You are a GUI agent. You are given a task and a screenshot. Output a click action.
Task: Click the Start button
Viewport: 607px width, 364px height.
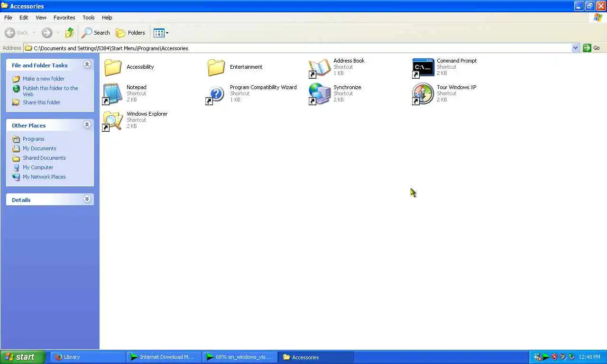22,357
